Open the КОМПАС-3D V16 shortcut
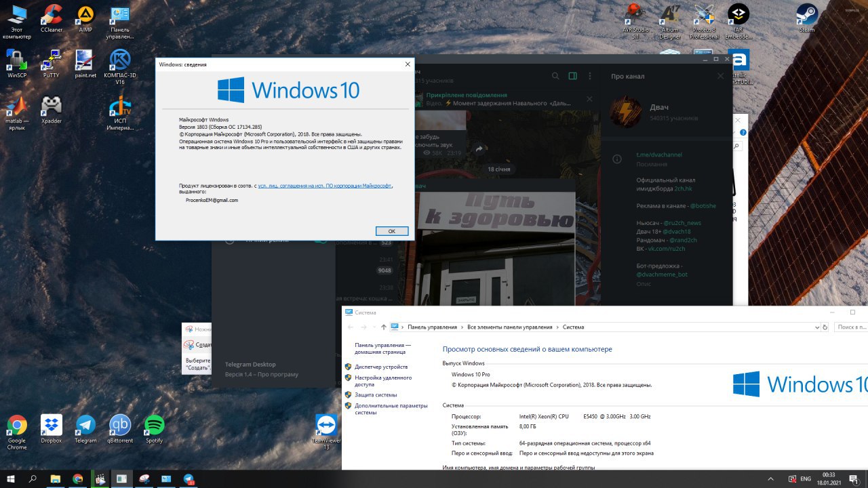868x488 pixels. (x=120, y=67)
